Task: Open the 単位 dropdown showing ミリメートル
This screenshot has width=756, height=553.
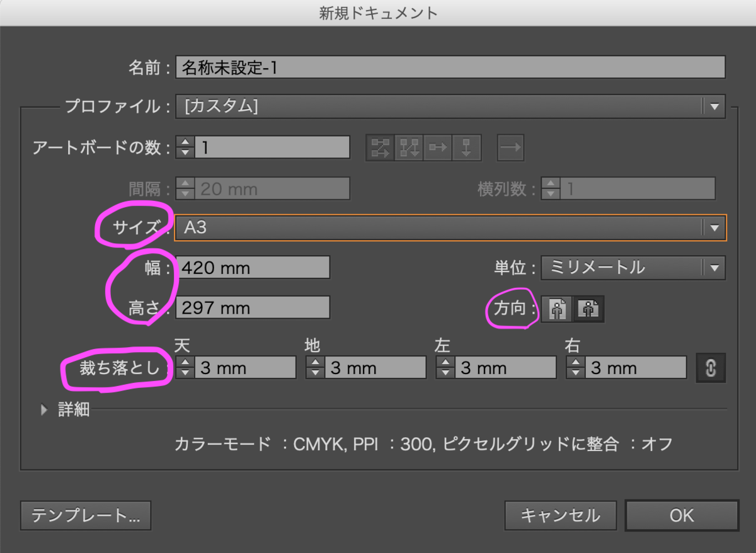Action: coord(633,268)
